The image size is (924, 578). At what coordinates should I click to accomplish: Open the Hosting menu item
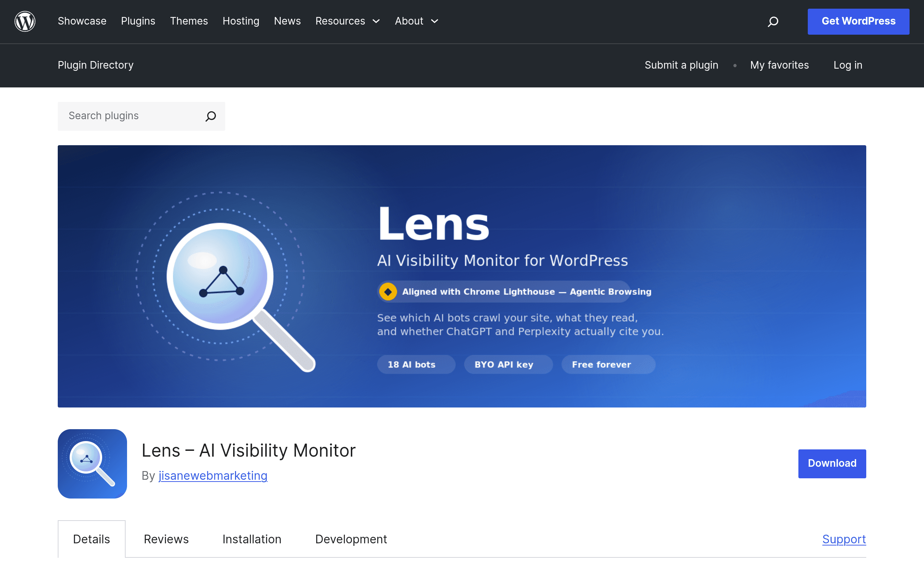coord(241,21)
